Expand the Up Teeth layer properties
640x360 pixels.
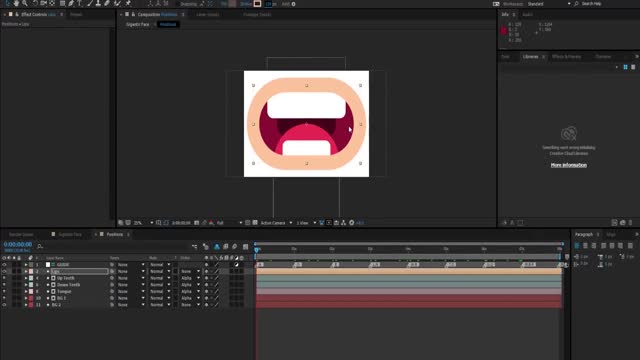coord(26,278)
